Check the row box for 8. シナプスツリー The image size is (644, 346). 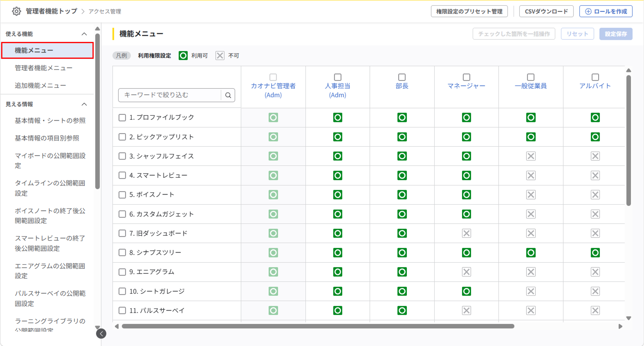pyautogui.click(x=122, y=253)
